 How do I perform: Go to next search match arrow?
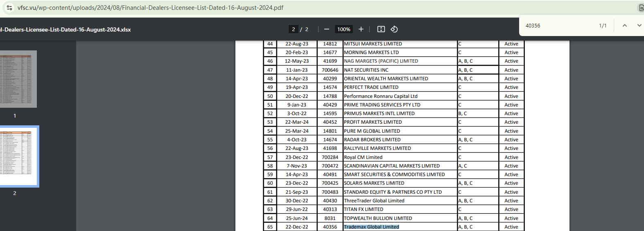click(639, 25)
